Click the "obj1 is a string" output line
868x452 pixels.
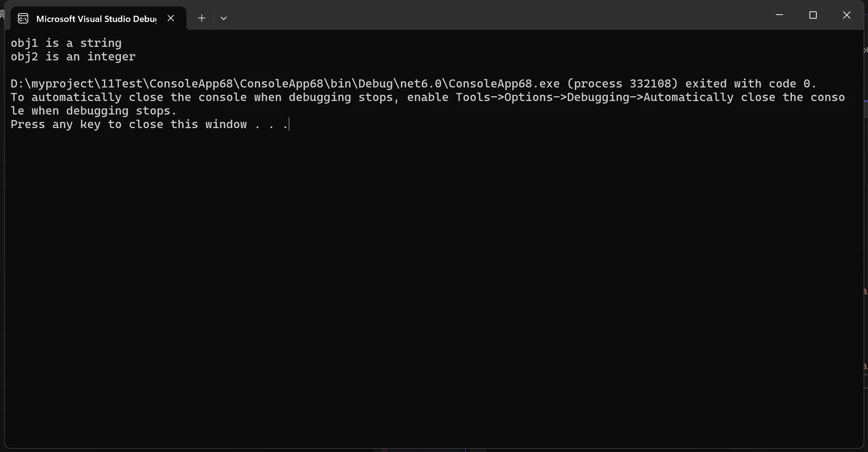click(x=66, y=43)
